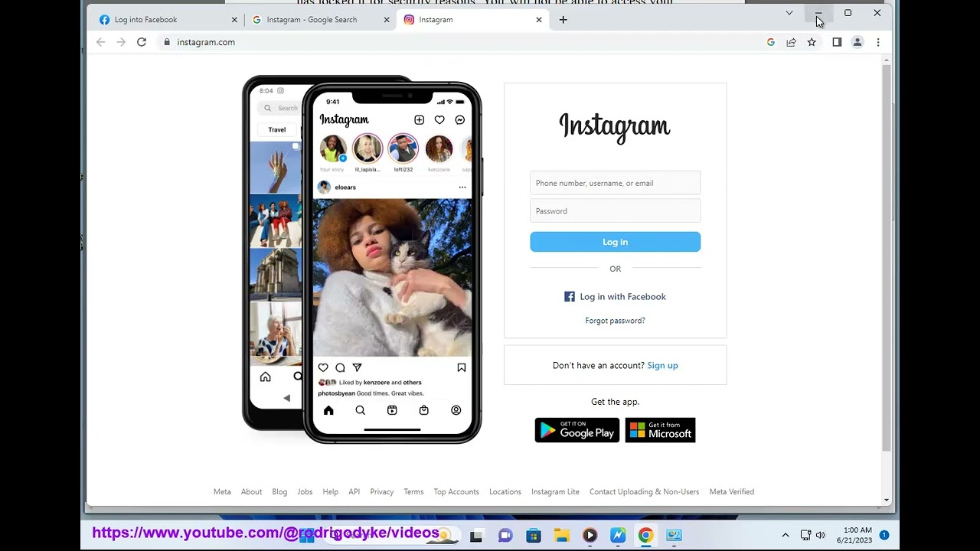The image size is (980, 551).
Task: Open Contact Uploading & Non-Users link
Action: (x=644, y=492)
